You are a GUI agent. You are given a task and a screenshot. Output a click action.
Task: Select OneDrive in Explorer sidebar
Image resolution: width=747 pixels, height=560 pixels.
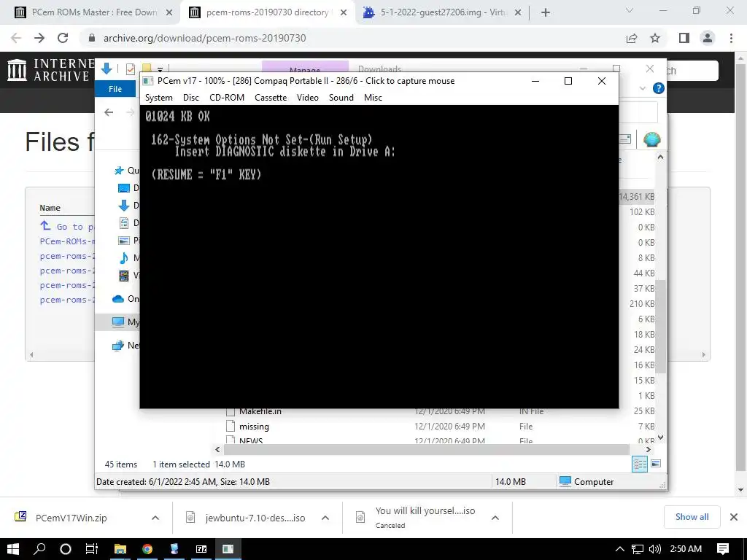click(125, 299)
